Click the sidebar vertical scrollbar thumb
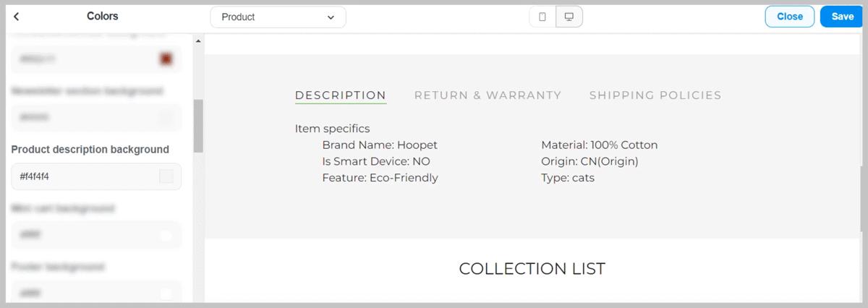The image size is (868, 308). [x=198, y=126]
